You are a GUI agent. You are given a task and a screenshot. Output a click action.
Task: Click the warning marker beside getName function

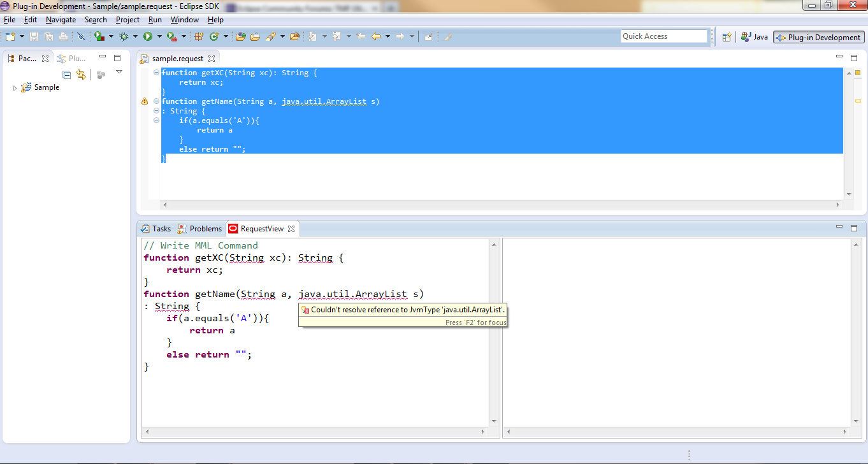(x=145, y=101)
